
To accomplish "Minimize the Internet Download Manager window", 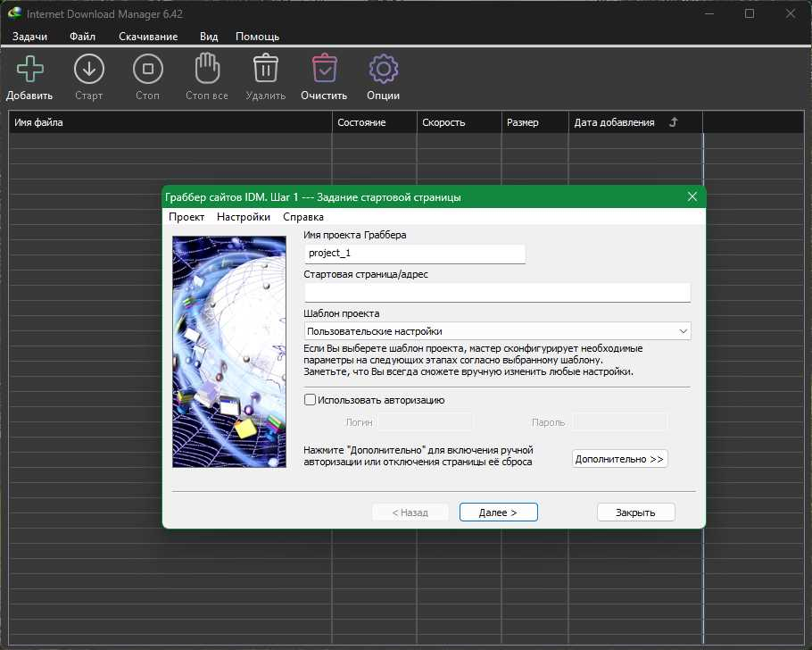I will pos(709,13).
